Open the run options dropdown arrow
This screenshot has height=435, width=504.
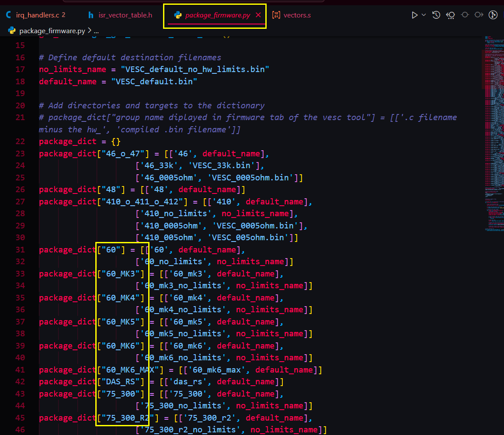(424, 15)
